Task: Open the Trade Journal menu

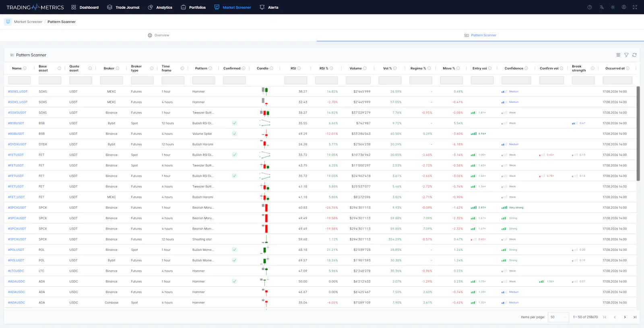Action: (x=123, y=7)
